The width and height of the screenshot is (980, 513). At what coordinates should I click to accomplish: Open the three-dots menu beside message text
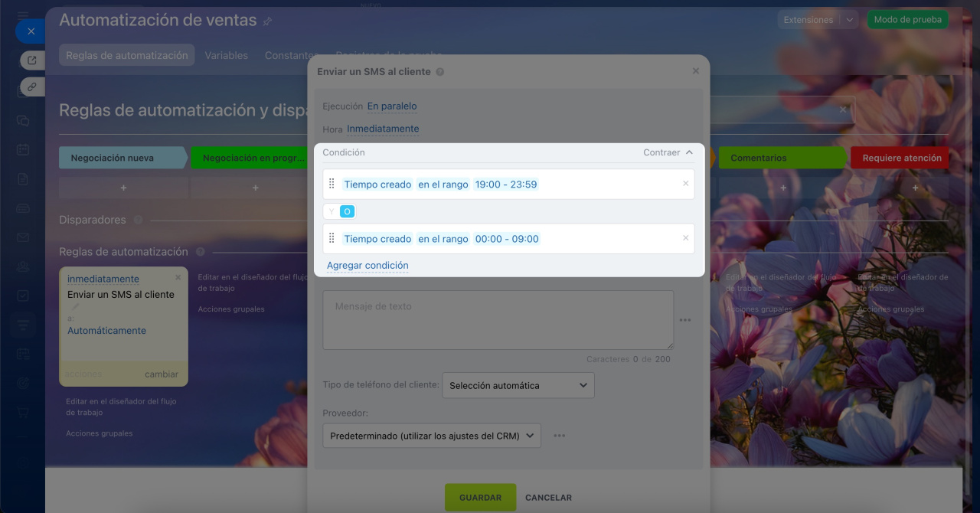click(685, 320)
